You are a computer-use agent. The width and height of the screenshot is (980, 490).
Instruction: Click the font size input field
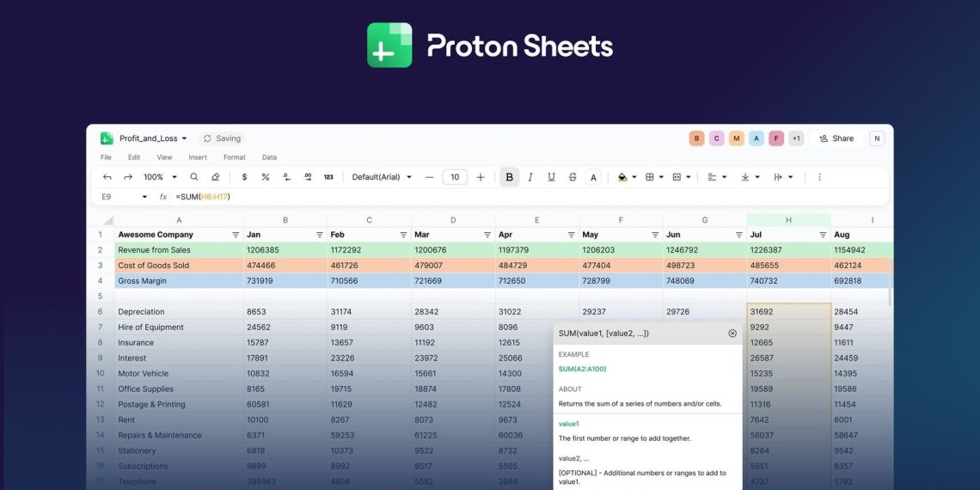pos(454,177)
